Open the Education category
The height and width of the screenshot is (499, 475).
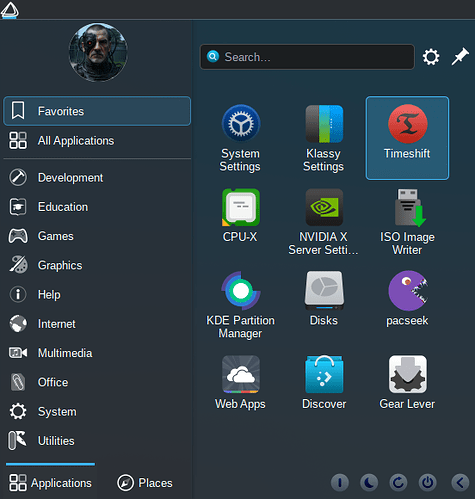click(97, 207)
